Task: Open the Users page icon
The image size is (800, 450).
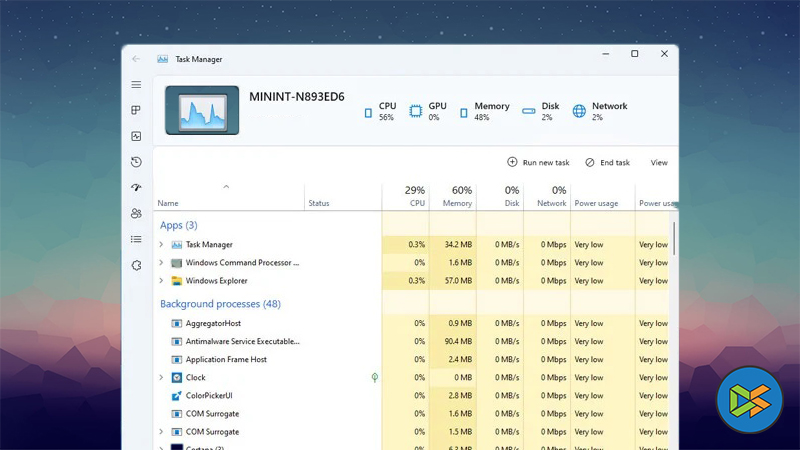Action: pos(136,213)
